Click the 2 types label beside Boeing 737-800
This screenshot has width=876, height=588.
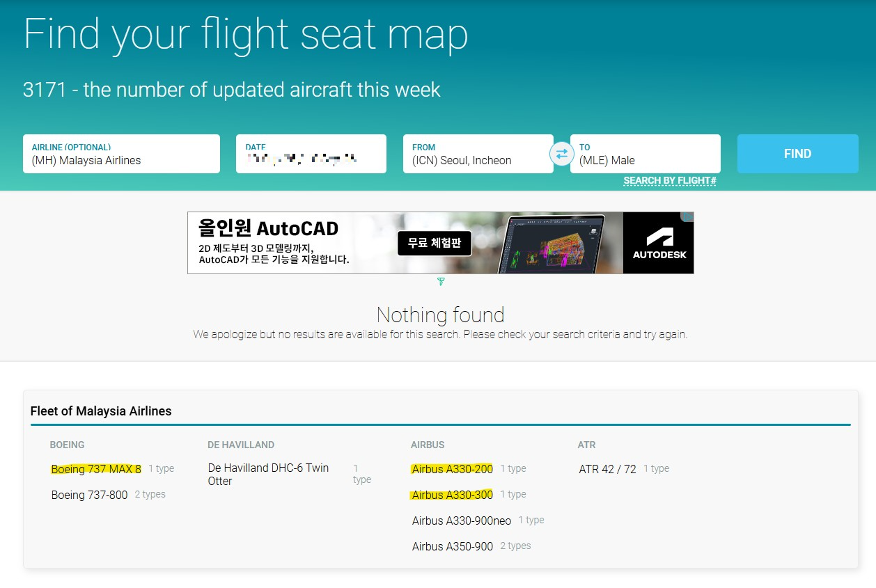click(x=150, y=495)
